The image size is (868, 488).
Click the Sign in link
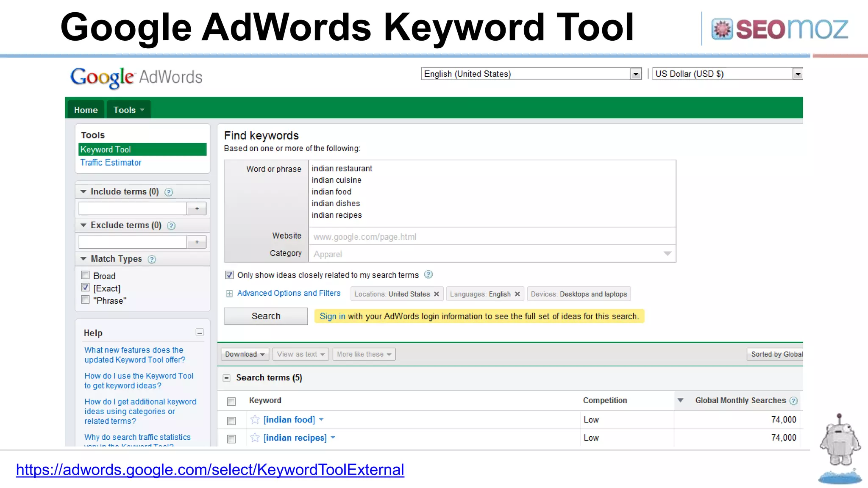(332, 316)
